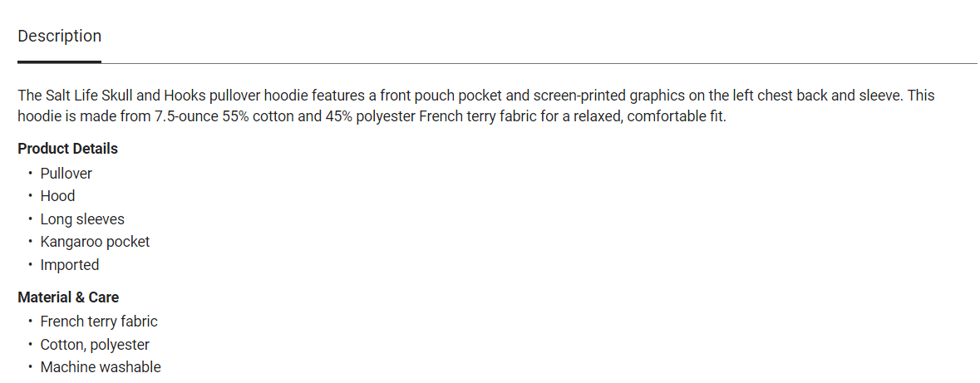
Task: Click the Long sleeves list item
Action: point(82,219)
